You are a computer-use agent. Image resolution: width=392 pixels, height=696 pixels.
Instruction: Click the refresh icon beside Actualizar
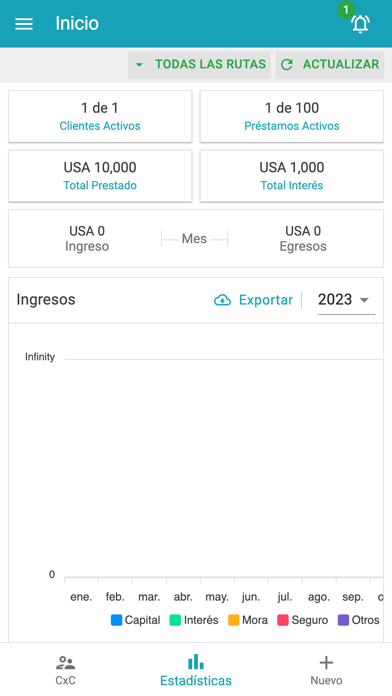tap(287, 65)
